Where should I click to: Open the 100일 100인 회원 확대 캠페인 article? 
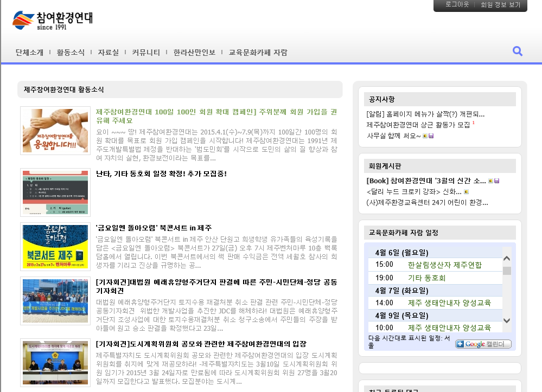coord(216,116)
